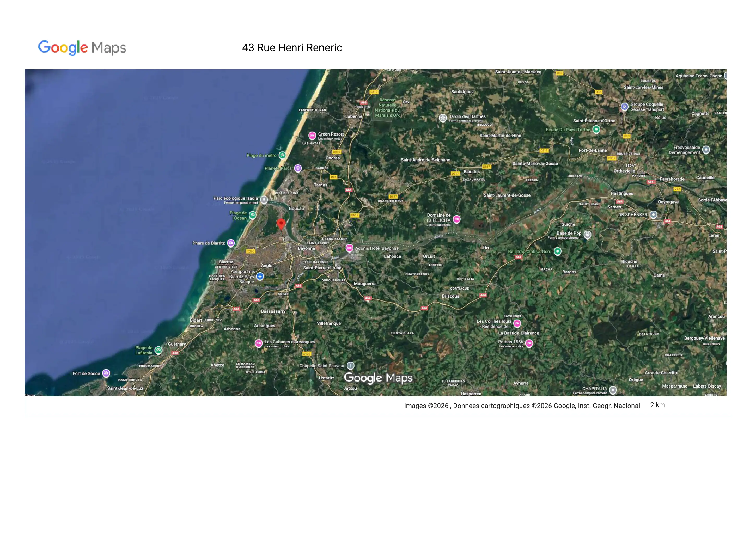
Task: Click the Jardin des Barthes garden icon
Action: click(443, 118)
